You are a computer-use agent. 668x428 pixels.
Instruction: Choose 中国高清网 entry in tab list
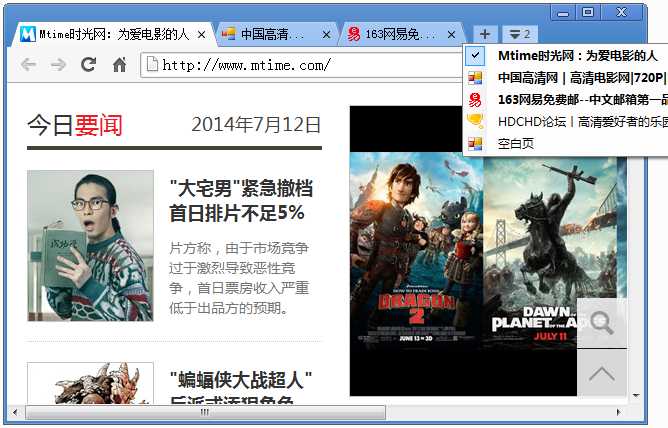point(566,78)
